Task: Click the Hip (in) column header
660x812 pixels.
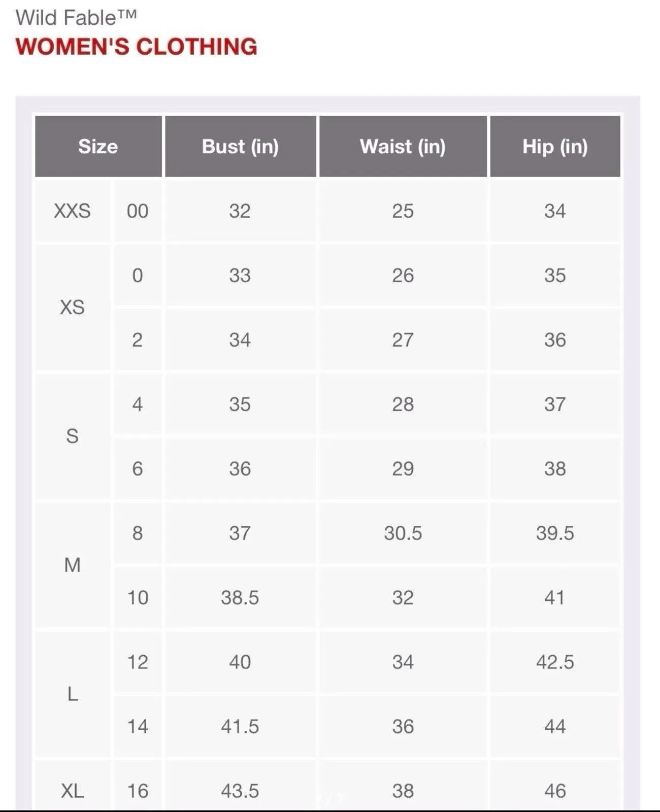Action: point(555,146)
